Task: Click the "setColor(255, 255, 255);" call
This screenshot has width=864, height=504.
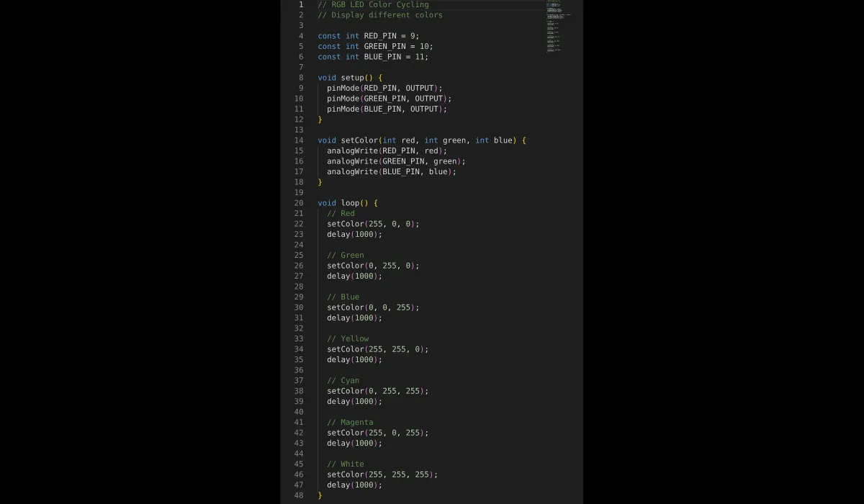Action: [x=382, y=474]
